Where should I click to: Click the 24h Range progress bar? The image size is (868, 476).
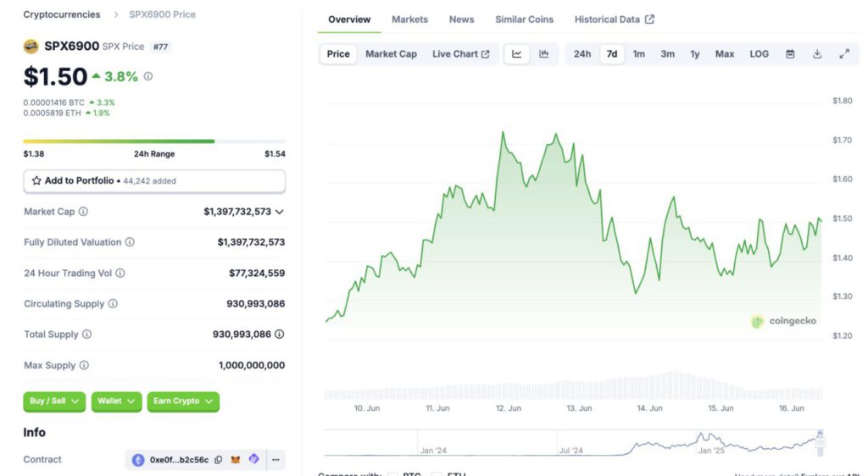click(154, 141)
